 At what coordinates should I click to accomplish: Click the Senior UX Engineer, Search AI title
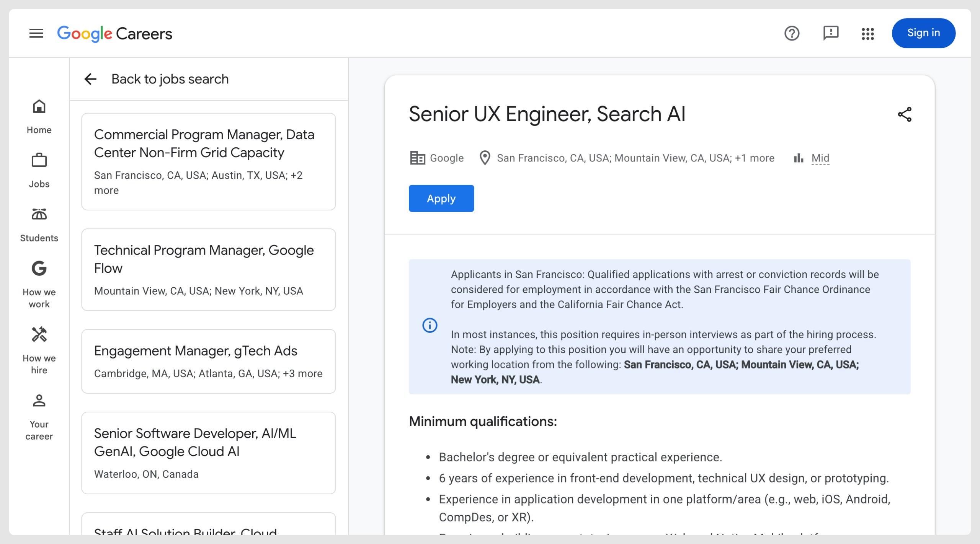547,114
